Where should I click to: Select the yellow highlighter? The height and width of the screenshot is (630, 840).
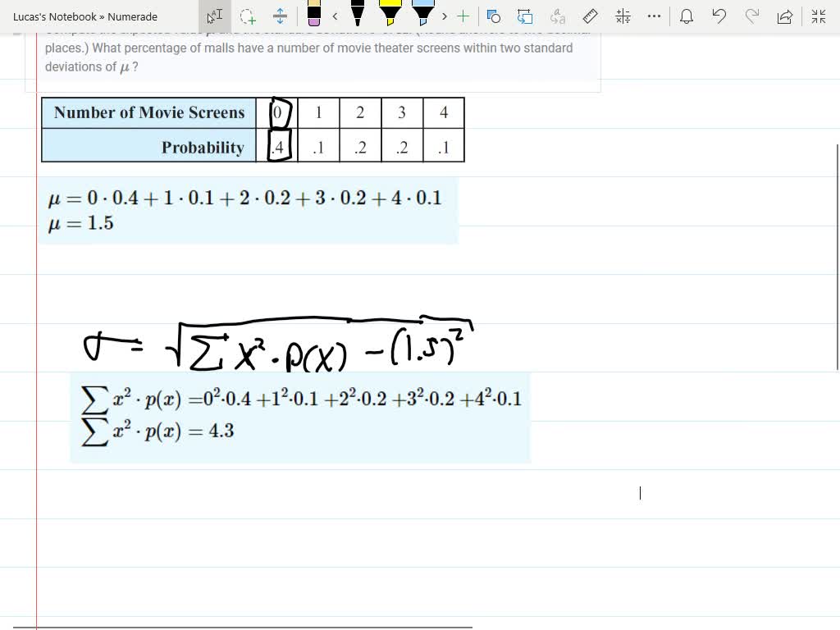[390, 14]
